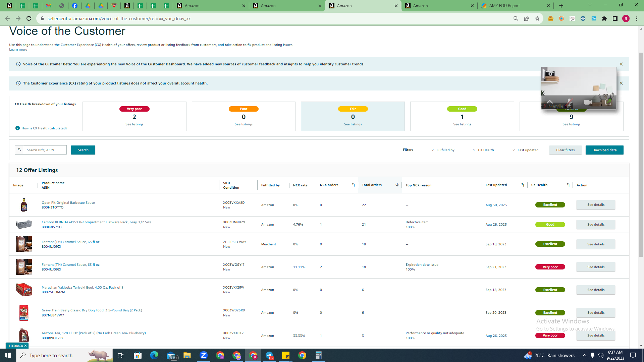See listings under Very poor
Screen dimensions: 644x362
(x=134, y=124)
